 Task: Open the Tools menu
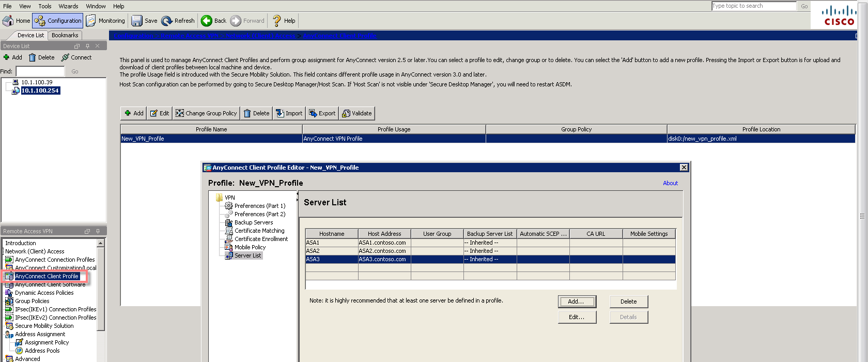(45, 6)
